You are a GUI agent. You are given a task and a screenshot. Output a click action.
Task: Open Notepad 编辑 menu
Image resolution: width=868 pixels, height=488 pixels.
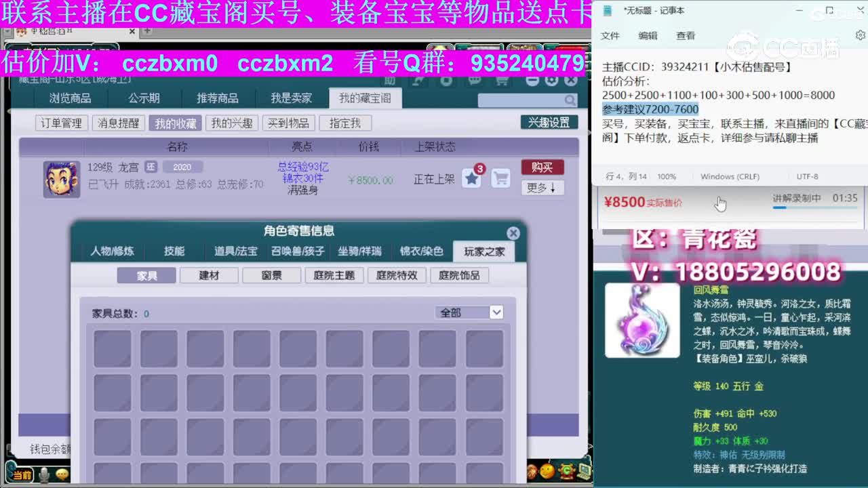pyautogui.click(x=648, y=35)
